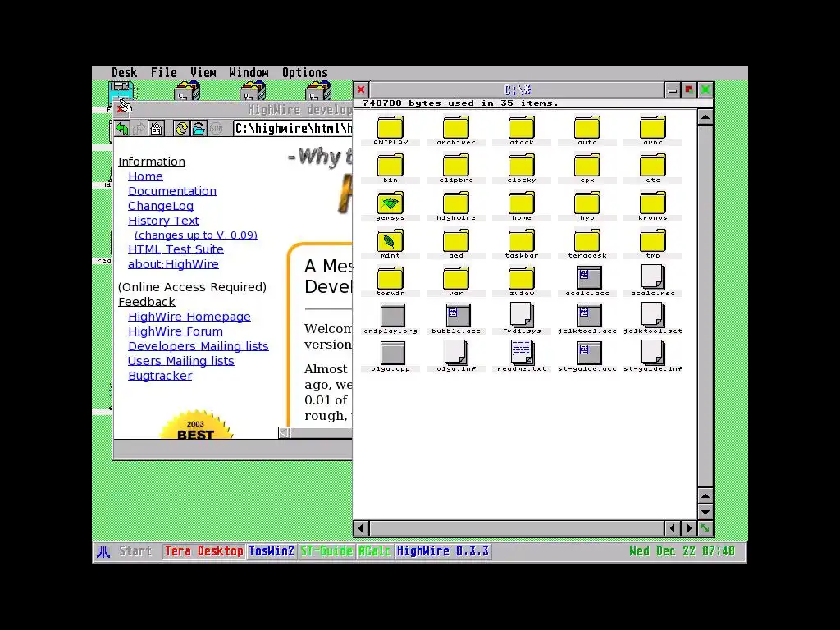Viewport: 840px width, 630px height.
Task: Select the teradesk folder
Action: tap(587, 244)
